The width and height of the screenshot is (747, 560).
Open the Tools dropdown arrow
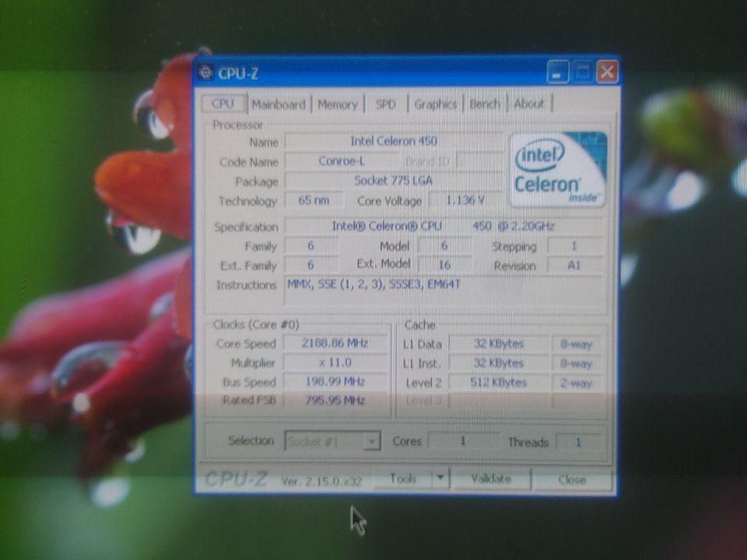coord(440,477)
